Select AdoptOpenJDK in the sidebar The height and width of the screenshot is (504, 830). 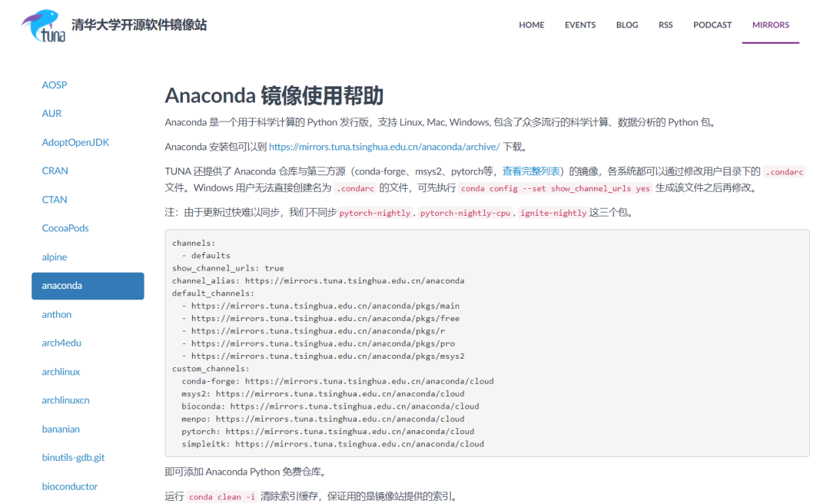point(75,142)
